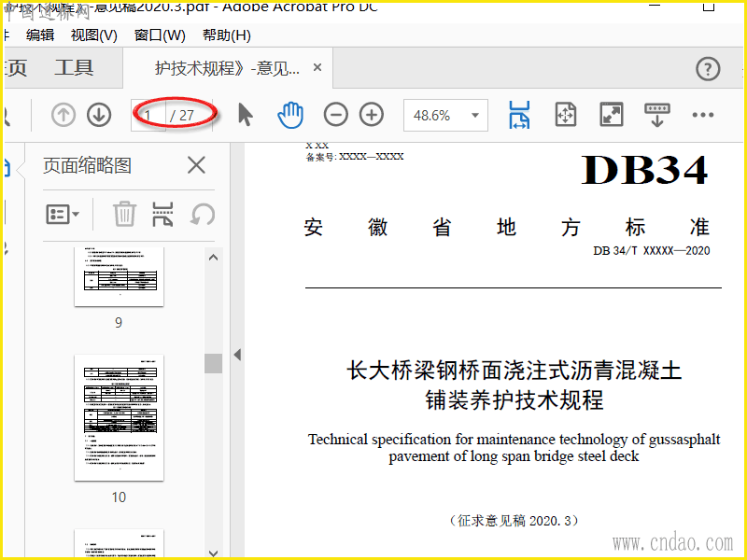The width and height of the screenshot is (747, 560).
Task: Open more tools ellipsis menu
Action: (703, 115)
